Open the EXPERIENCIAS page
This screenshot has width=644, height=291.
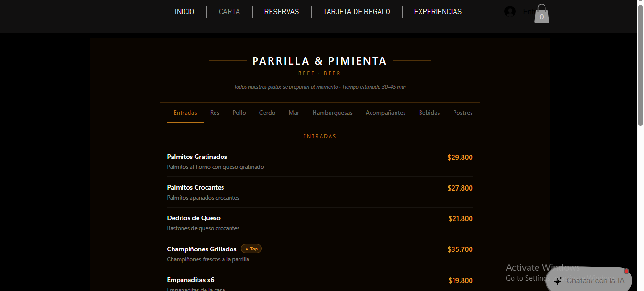(438, 12)
